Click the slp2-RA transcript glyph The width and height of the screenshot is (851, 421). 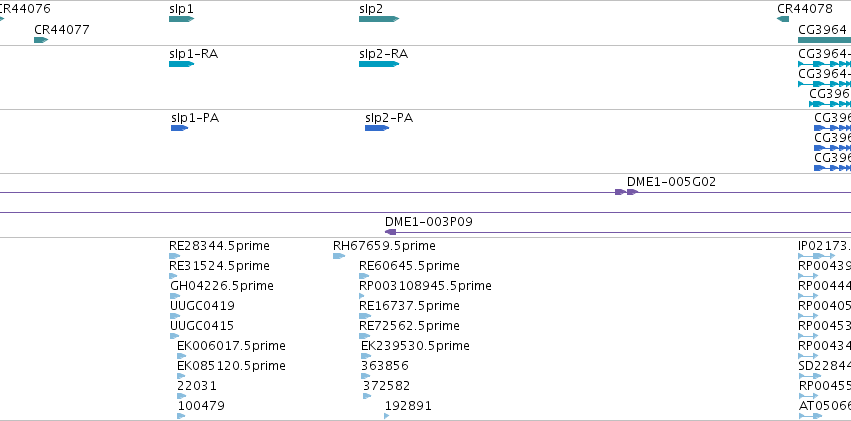click(x=379, y=64)
